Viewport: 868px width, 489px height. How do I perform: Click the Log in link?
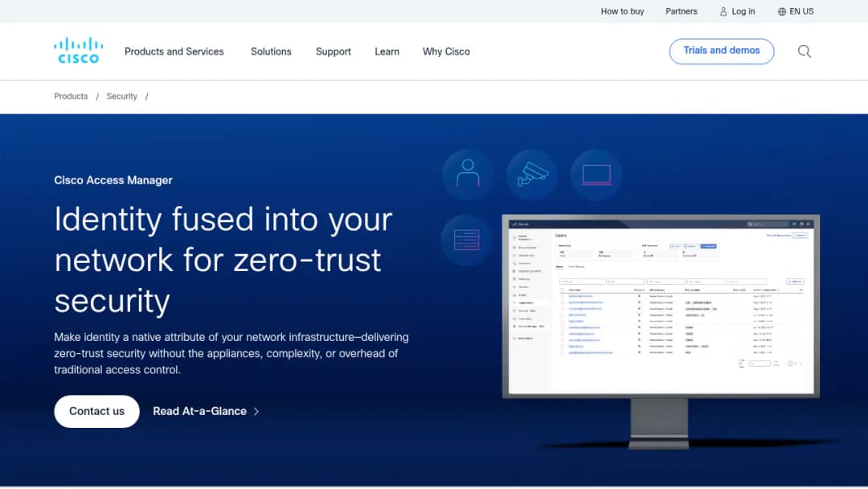743,11
